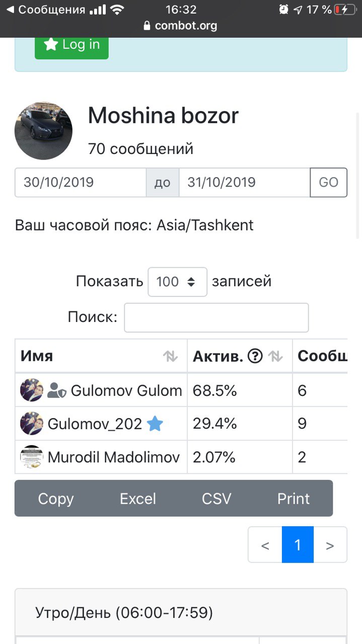Copy the table with Copy button
This screenshot has height=644, width=362.
point(56,499)
